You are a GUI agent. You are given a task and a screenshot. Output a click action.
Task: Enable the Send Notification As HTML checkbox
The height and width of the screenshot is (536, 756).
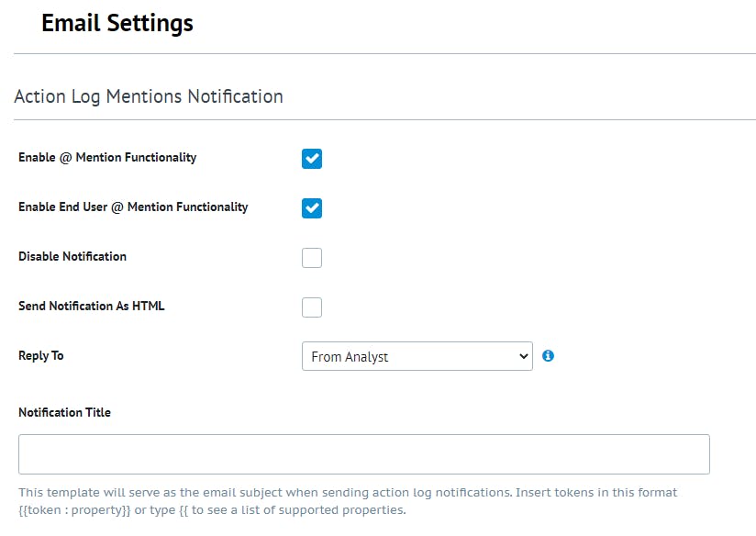312,307
